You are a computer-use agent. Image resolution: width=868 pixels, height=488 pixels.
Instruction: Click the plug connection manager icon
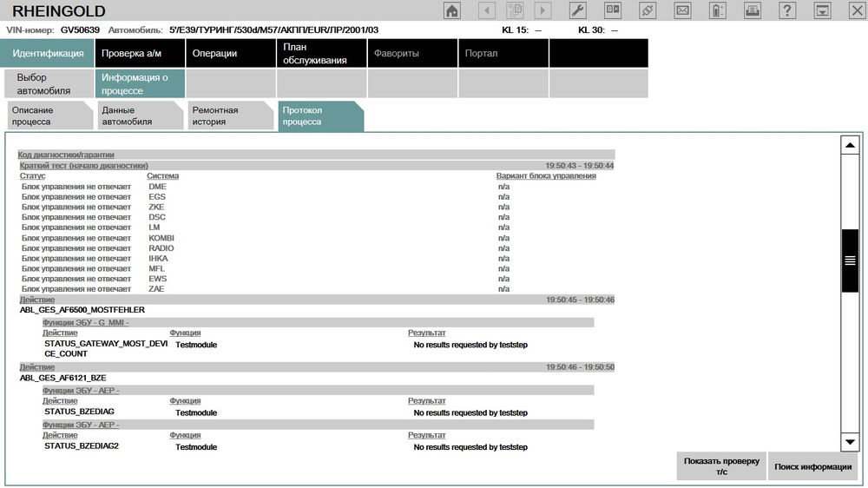[647, 11]
